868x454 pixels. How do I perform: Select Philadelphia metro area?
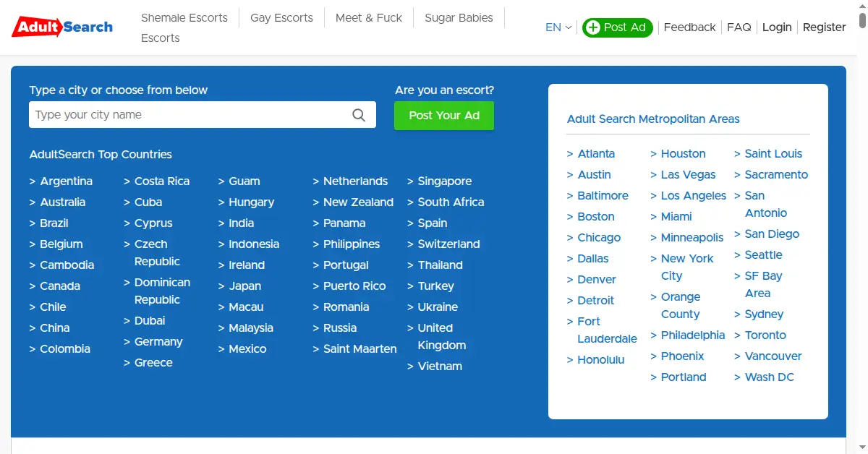click(x=692, y=335)
